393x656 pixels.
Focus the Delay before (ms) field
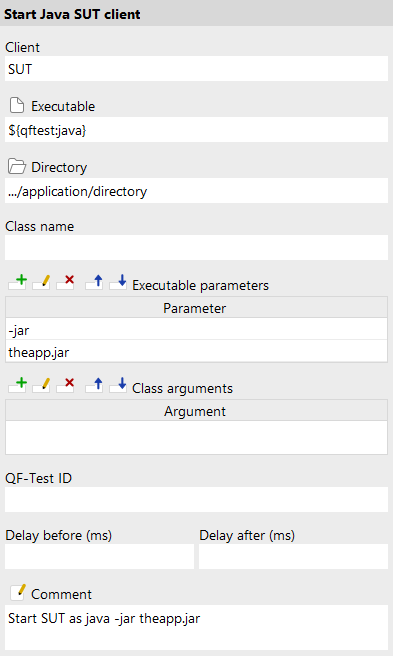99,556
